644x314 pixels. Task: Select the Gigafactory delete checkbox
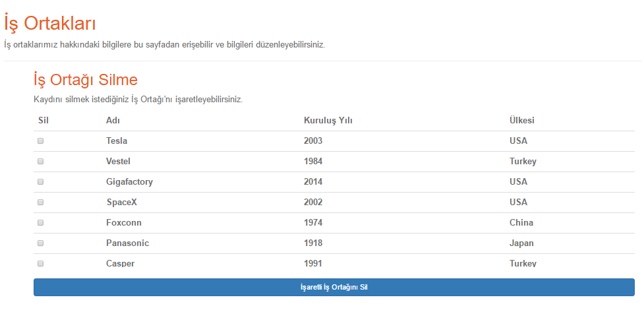(41, 181)
